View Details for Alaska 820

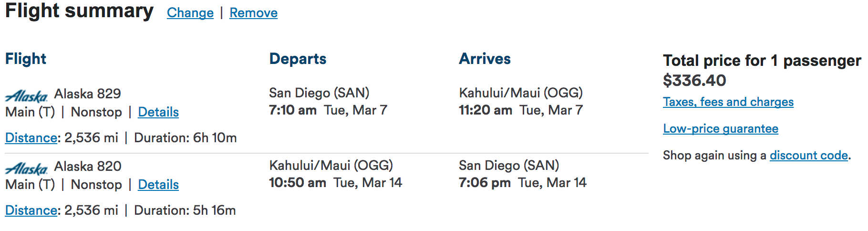click(158, 185)
